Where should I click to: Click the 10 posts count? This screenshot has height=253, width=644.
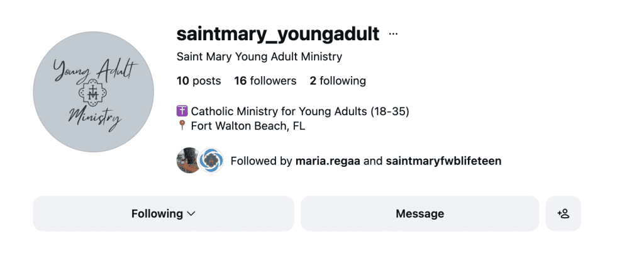tap(199, 81)
